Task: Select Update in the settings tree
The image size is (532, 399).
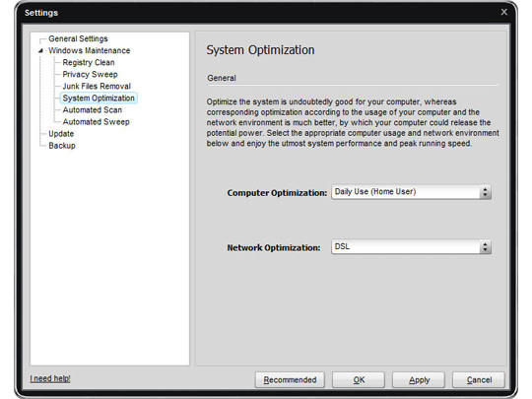Action: click(x=61, y=134)
